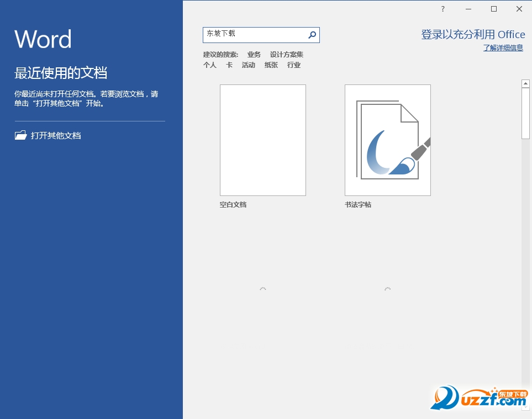Open the 书法字帖 calligraphy template thumbnail
The width and height of the screenshot is (532, 419).
388,140
